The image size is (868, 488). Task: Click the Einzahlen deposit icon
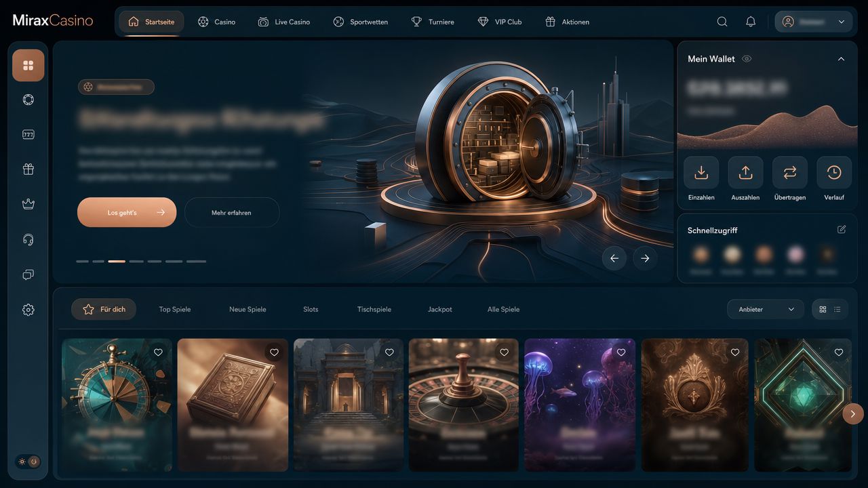click(701, 173)
